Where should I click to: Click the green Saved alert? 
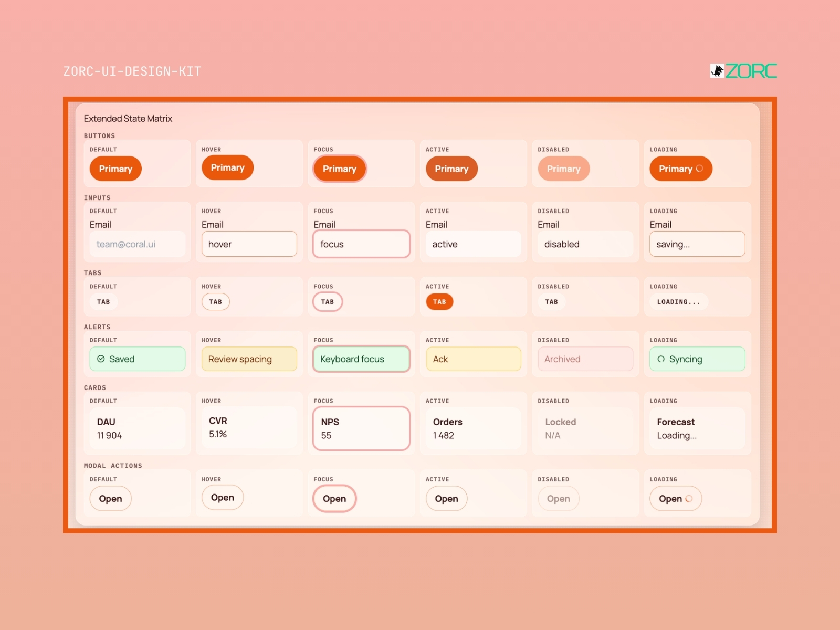138,359
